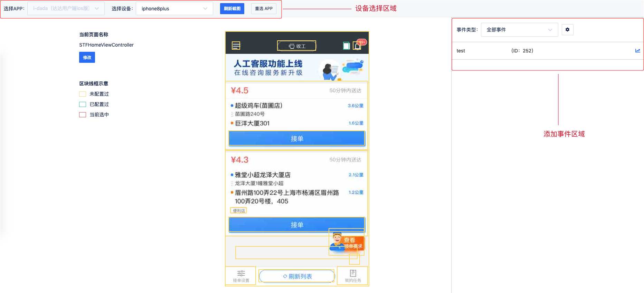Tap the 接单设置 bottom tab icon
Image resolution: width=644 pixels, height=293 pixels.
tap(241, 276)
